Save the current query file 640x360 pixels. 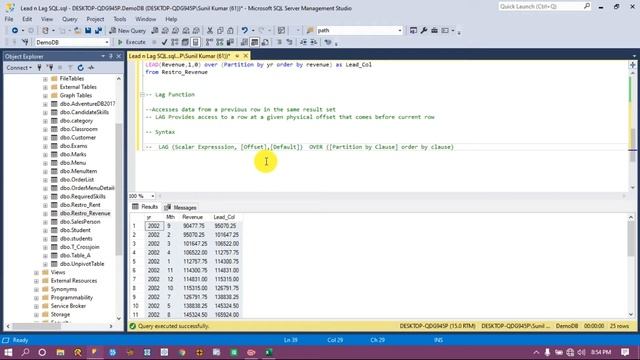click(x=88, y=31)
